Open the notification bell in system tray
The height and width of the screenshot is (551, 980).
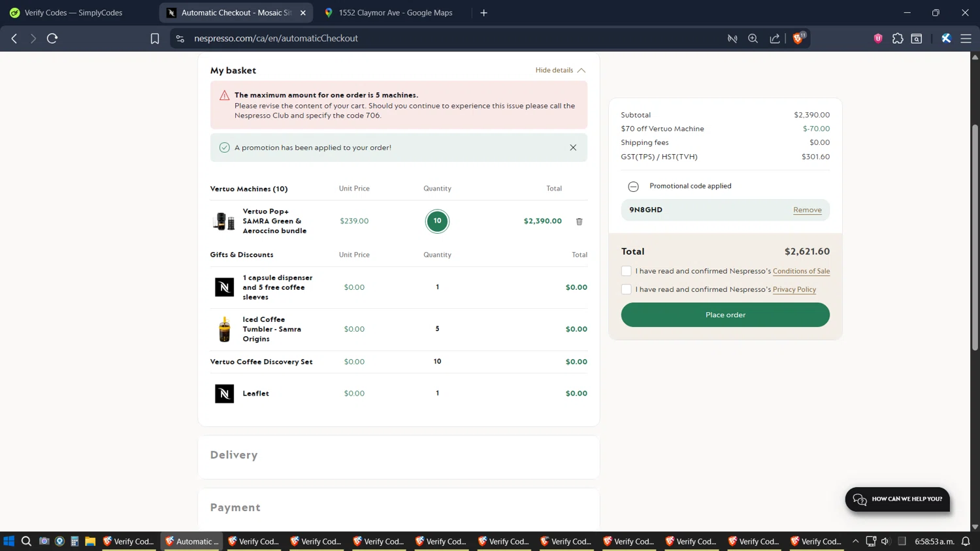tap(966, 541)
